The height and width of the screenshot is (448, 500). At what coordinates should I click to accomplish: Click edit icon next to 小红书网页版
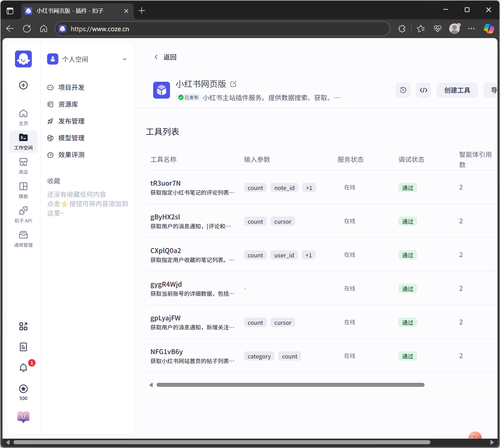(233, 84)
